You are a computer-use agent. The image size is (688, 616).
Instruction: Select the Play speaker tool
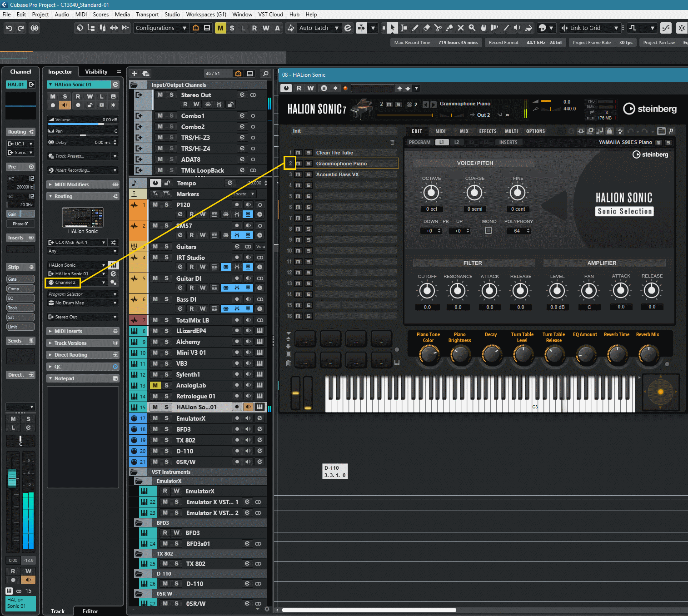pos(517,28)
